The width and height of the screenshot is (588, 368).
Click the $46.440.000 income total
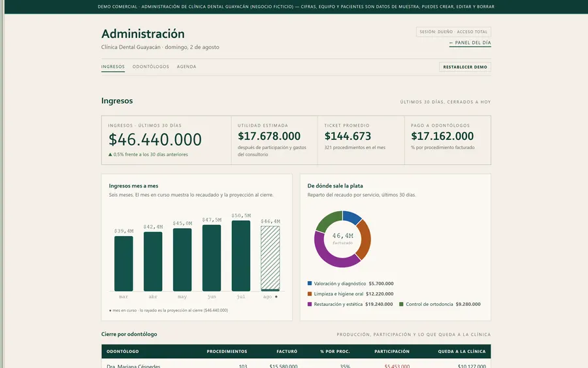155,139
